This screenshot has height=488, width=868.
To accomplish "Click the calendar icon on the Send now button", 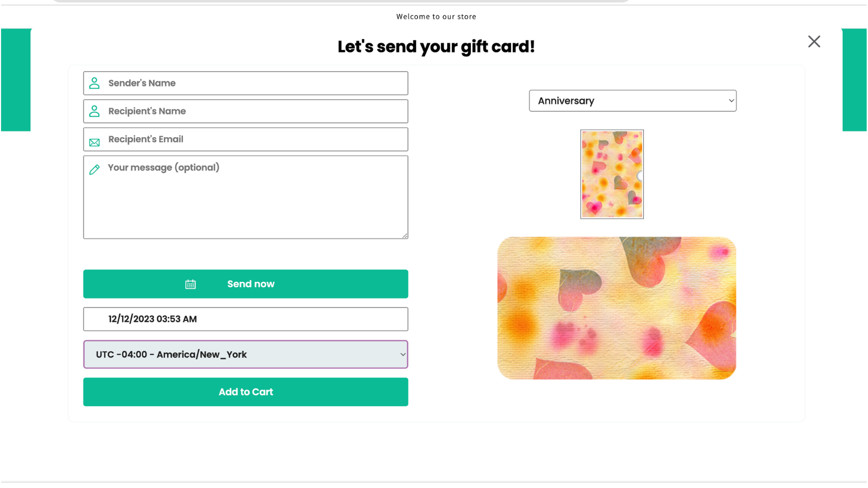I will click(190, 284).
